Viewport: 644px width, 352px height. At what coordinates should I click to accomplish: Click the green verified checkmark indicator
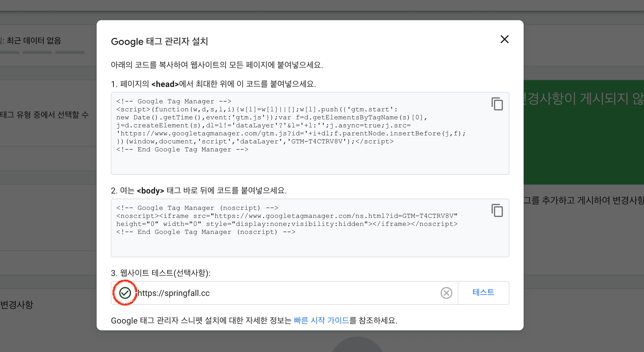(125, 293)
